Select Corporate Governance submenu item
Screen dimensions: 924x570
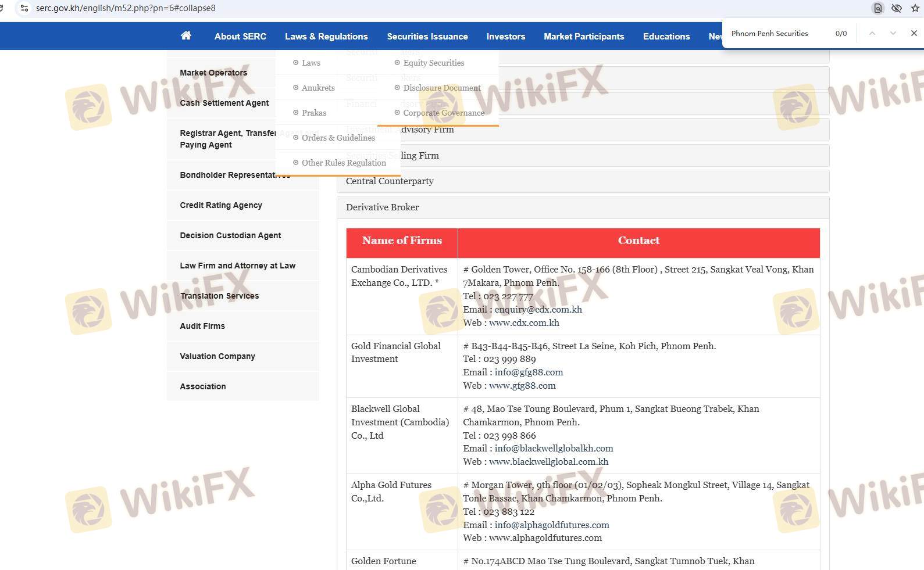point(443,113)
